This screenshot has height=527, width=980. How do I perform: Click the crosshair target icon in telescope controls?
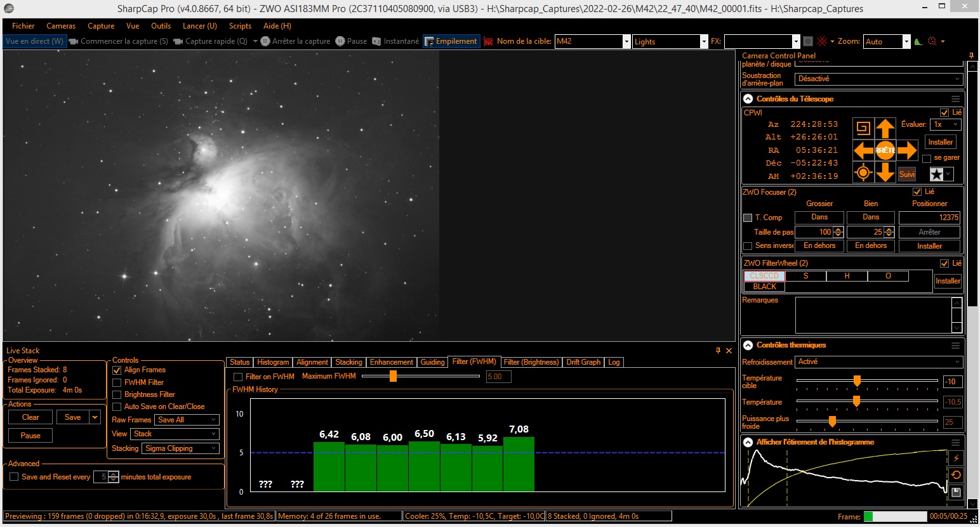coord(863,172)
